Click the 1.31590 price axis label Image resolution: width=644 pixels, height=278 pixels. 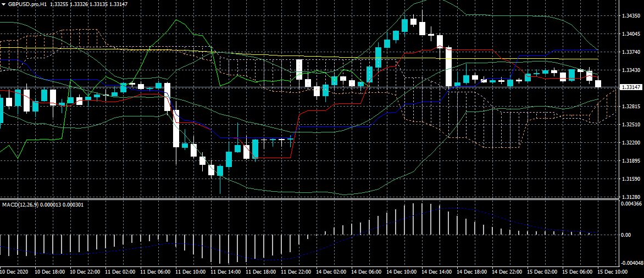[x=630, y=179]
